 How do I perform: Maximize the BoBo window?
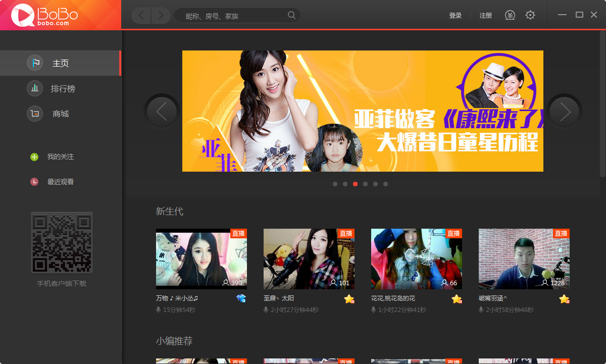(x=579, y=15)
